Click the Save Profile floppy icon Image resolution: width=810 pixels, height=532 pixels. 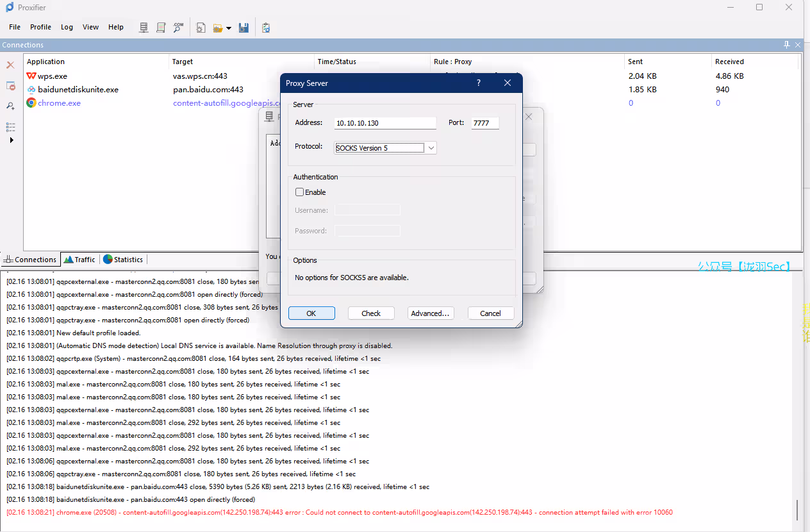point(244,28)
